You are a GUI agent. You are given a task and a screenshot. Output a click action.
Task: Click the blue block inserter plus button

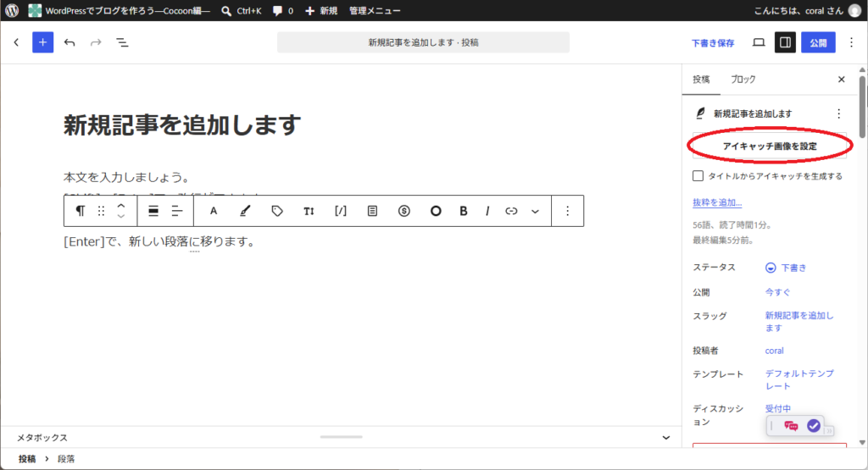click(42, 42)
